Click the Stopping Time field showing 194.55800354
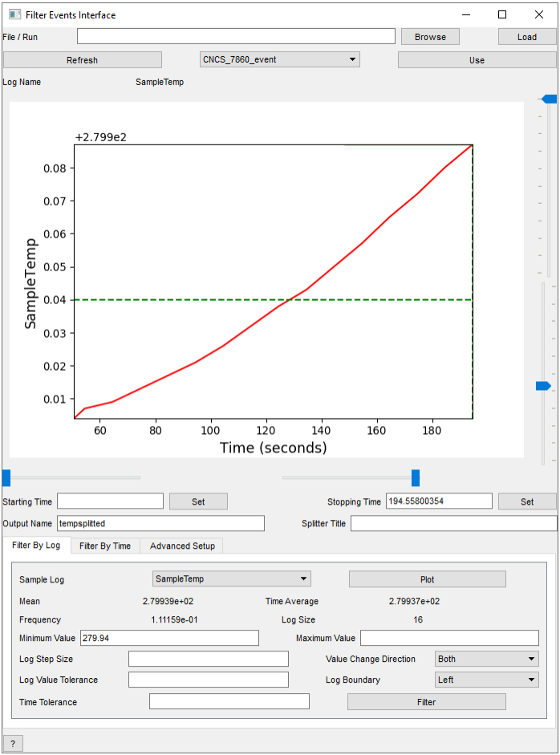The height and width of the screenshot is (755, 560). click(439, 501)
